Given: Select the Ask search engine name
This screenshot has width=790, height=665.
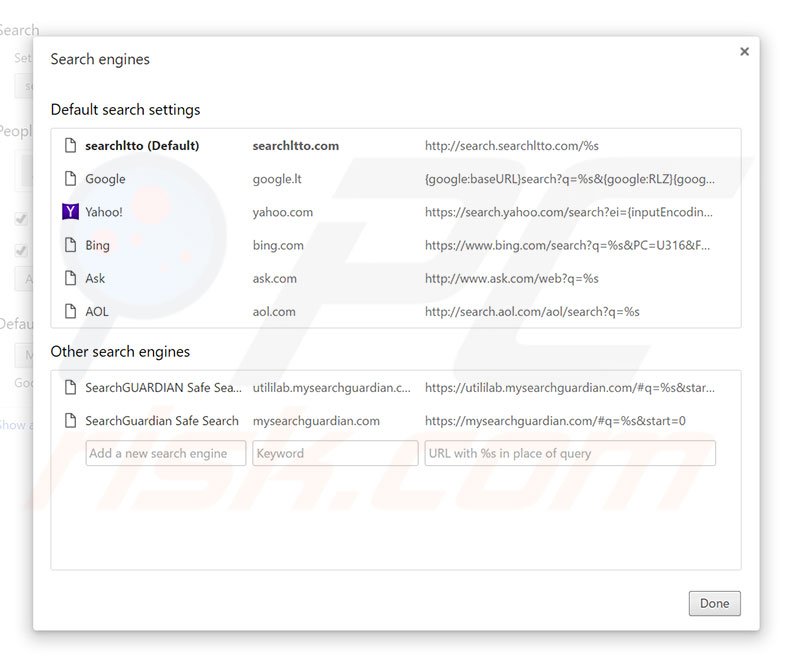Looking at the screenshot, I should pos(95,279).
